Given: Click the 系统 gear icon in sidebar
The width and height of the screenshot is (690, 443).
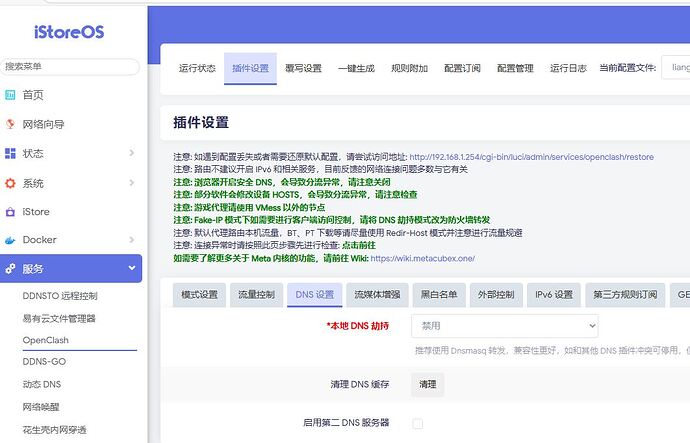Looking at the screenshot, I should 11,184.
